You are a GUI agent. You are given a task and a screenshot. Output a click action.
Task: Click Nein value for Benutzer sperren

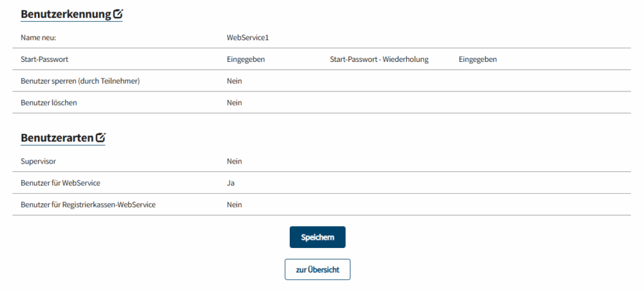point(234,80)
